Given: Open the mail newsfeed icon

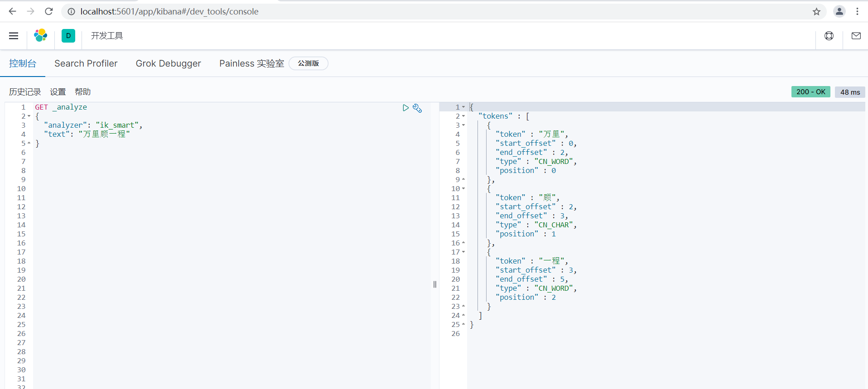Looking at the screenshot, I should [x=856, y=36].
